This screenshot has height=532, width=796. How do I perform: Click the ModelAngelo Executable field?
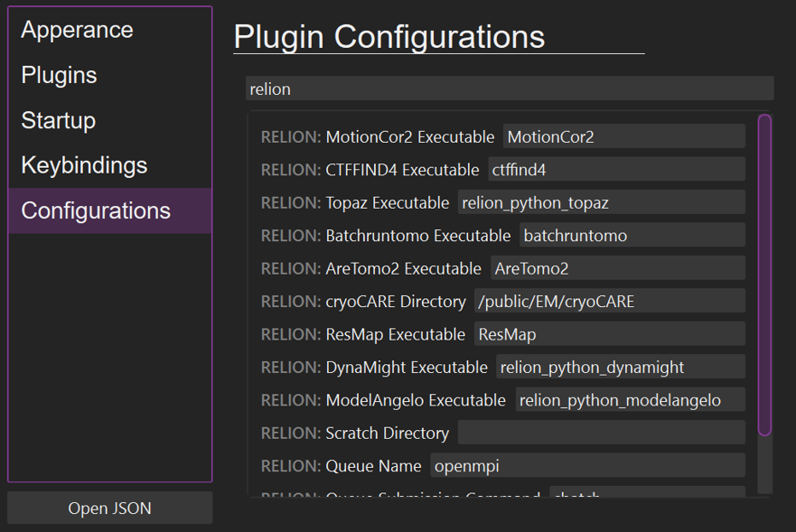coord(630,399)
